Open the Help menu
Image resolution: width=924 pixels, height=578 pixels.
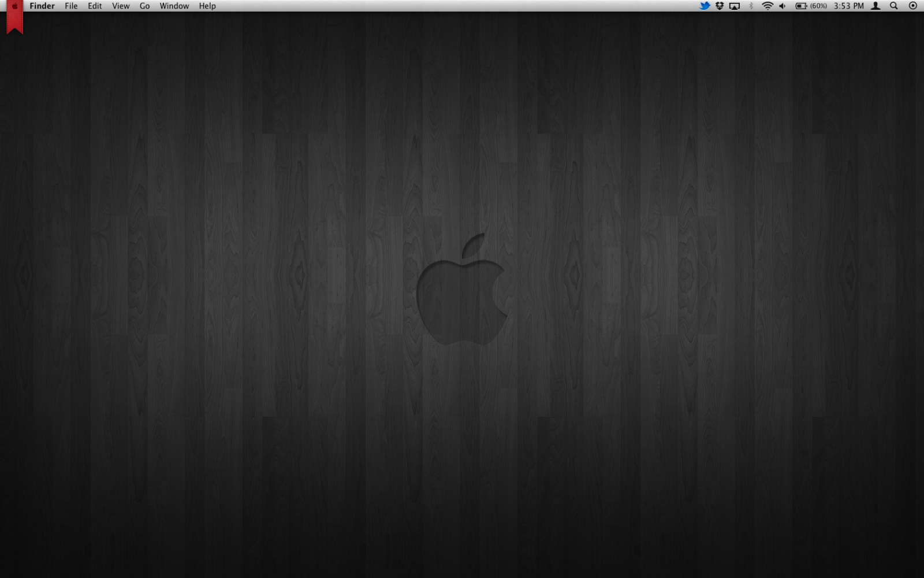[x=207, y=6]
